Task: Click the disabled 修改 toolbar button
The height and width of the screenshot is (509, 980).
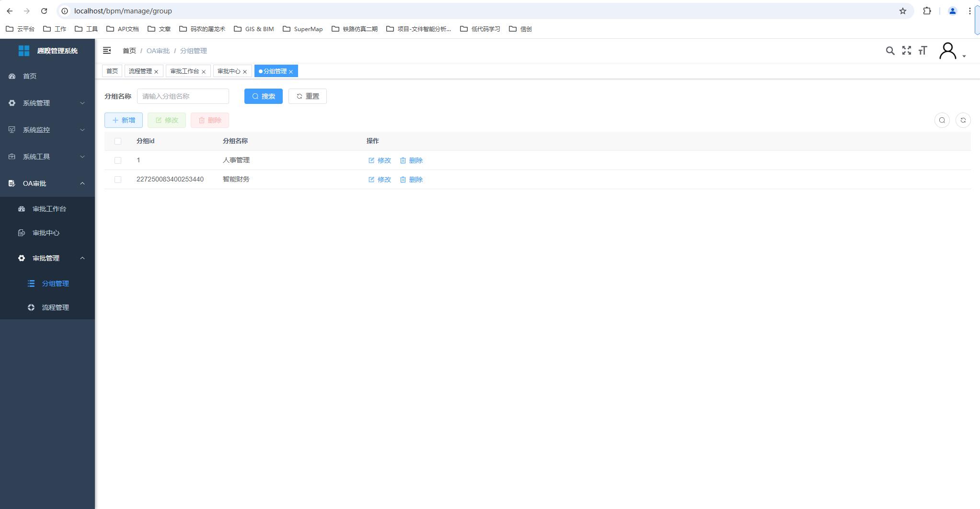Action: [x=167, y=120]
